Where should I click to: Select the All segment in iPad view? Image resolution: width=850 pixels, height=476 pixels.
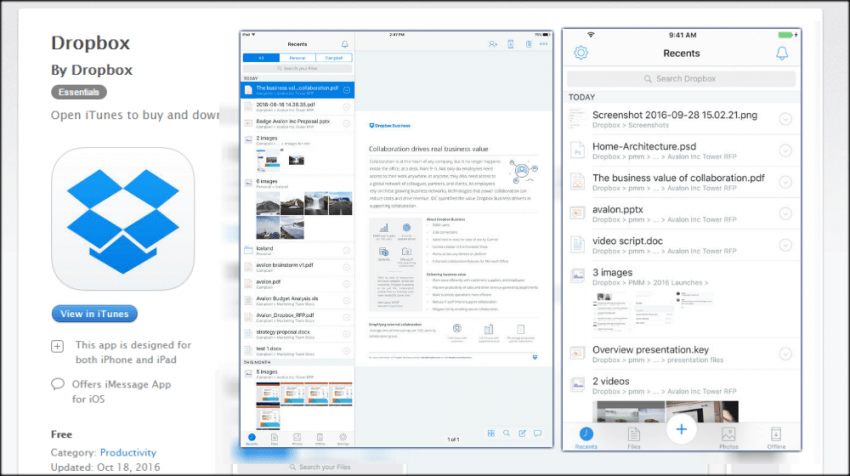coord(261,57)
